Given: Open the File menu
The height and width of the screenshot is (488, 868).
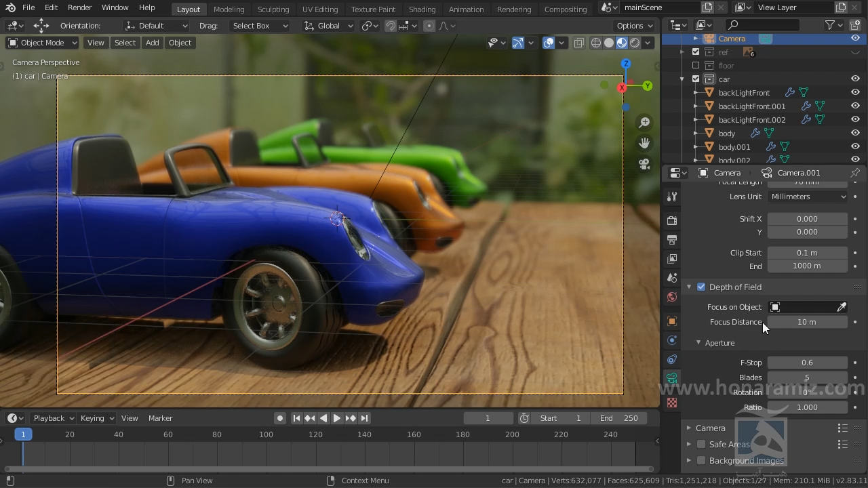Looking at the screenshot, I should pos(28,7).
